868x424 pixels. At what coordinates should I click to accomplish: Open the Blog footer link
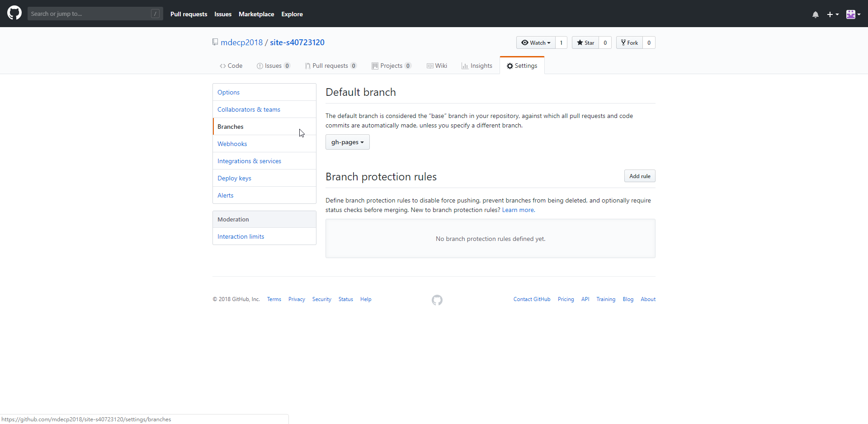628,299
